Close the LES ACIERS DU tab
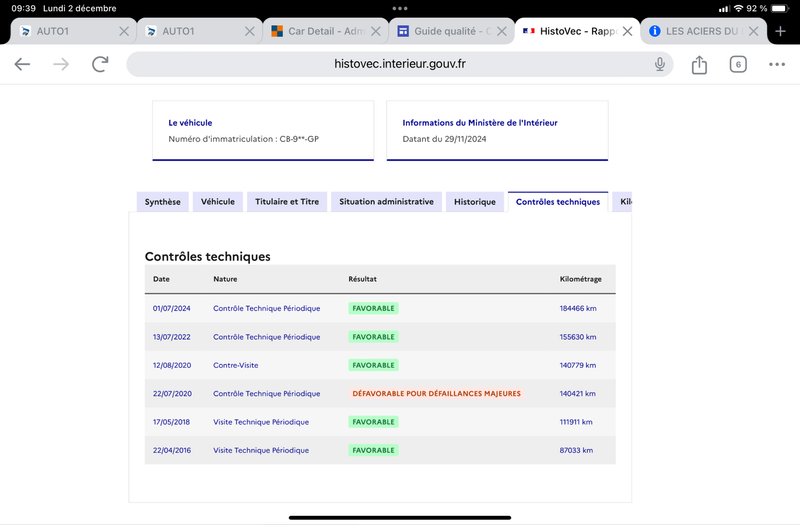The height and width of the screenshot is (525, 800). (x=753, y=31)
